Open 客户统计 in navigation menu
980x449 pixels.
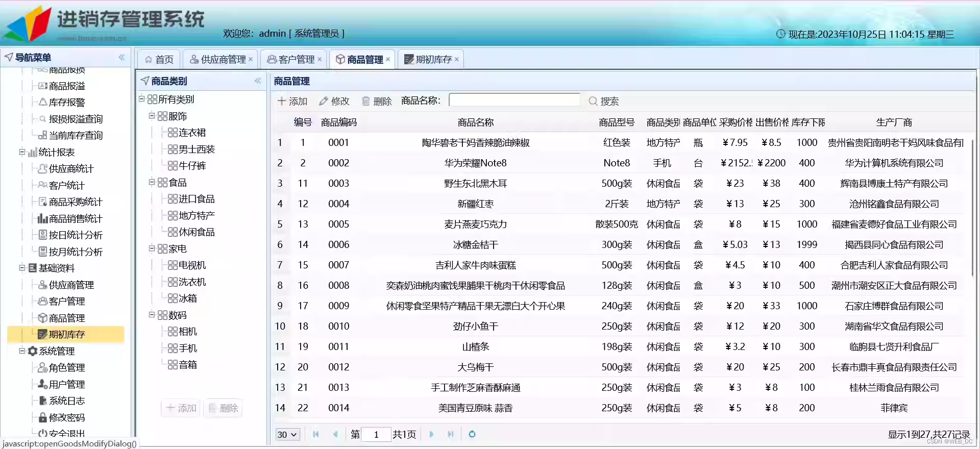click(66, 185)
